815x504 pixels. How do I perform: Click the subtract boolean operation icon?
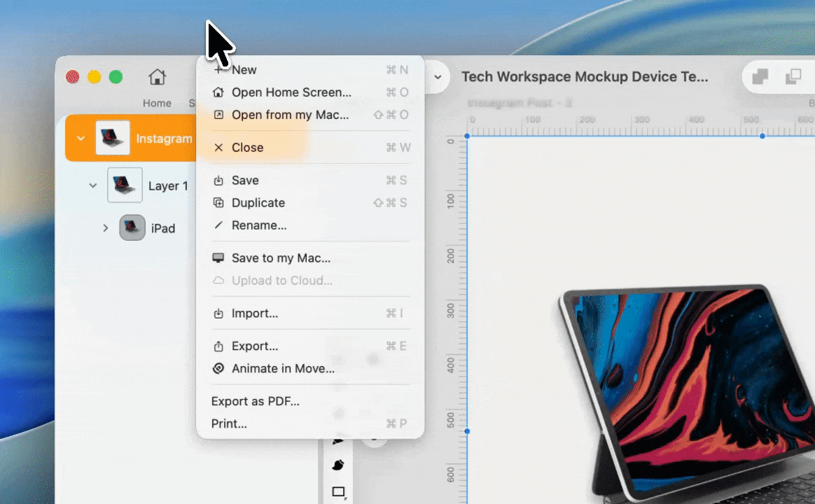793,77
